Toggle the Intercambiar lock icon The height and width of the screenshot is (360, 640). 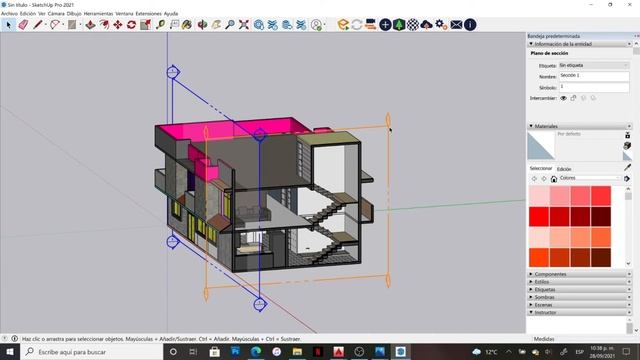tap(573, 98)
